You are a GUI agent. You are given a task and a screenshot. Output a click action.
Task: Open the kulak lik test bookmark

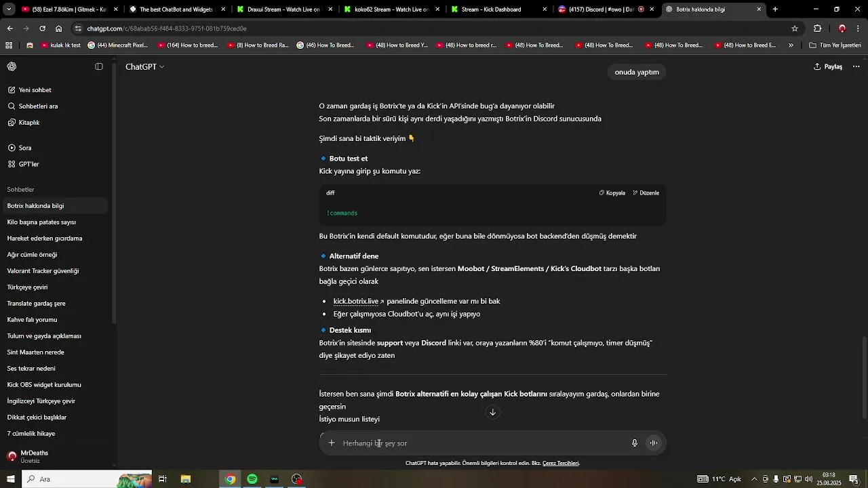click(60, 45)
